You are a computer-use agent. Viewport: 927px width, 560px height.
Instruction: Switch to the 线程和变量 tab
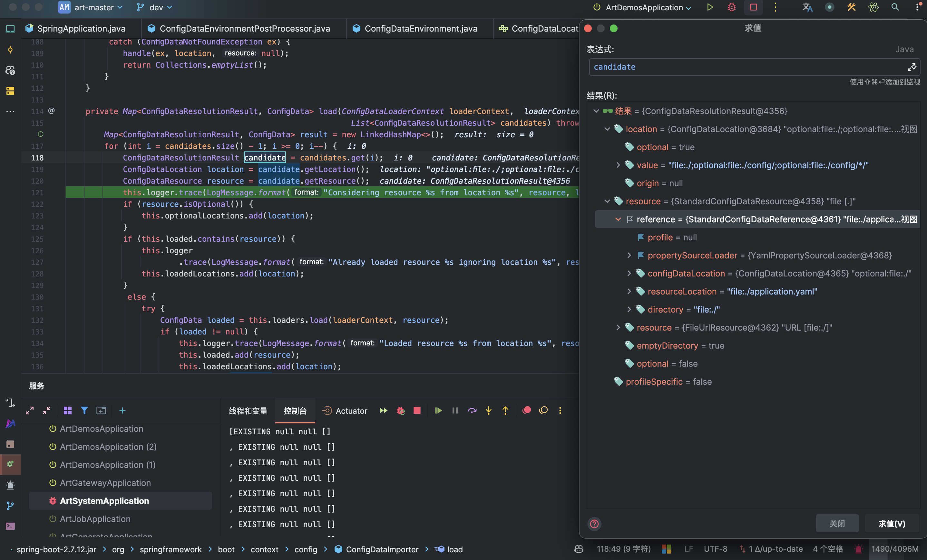pos(248,411)
